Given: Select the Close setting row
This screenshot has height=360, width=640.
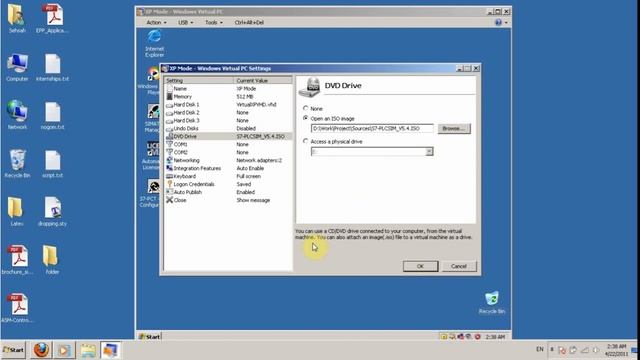Looking at the screenshot, I should click(x=228, y=200).
